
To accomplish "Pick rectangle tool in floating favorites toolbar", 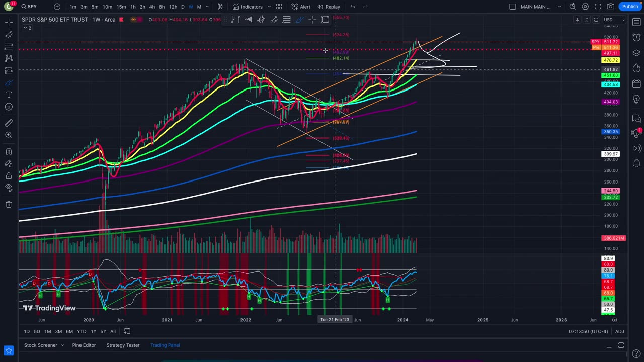I will pyautogui.click(x=325, y=20).
